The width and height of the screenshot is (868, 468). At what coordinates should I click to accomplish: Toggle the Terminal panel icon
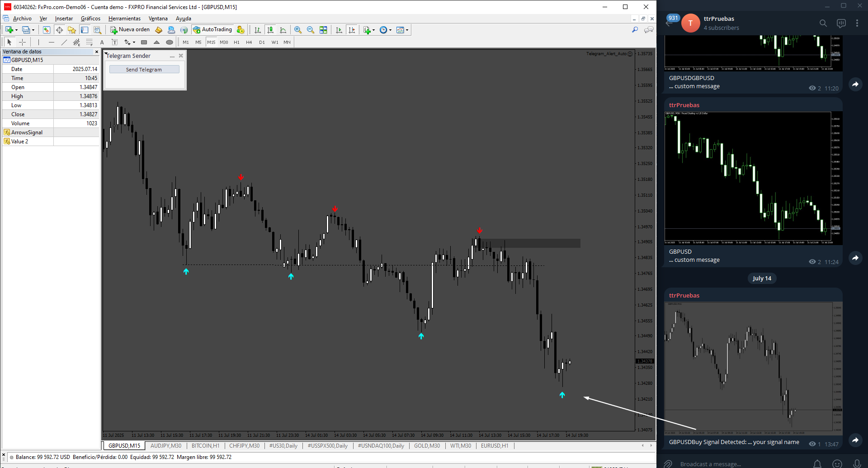[x=85, y=30]
